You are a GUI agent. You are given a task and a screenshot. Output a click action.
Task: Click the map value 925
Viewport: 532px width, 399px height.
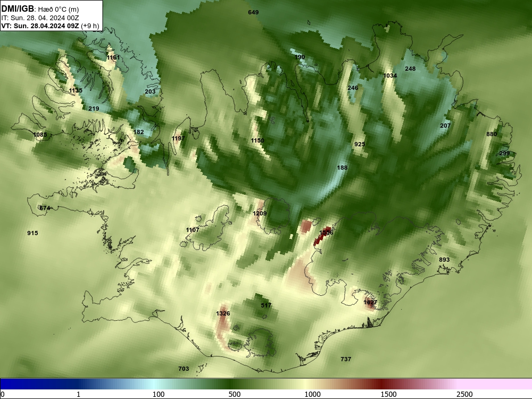[x=360, y=144]
